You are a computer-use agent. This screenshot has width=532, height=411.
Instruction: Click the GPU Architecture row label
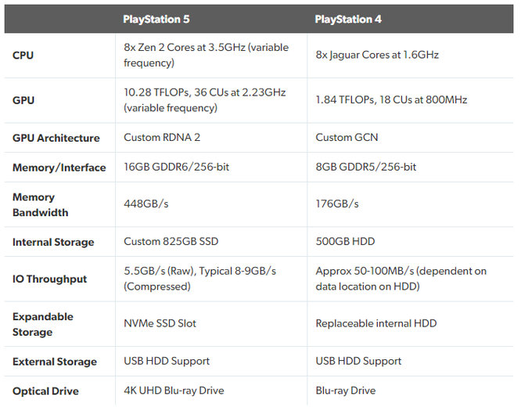coord(56,138)
